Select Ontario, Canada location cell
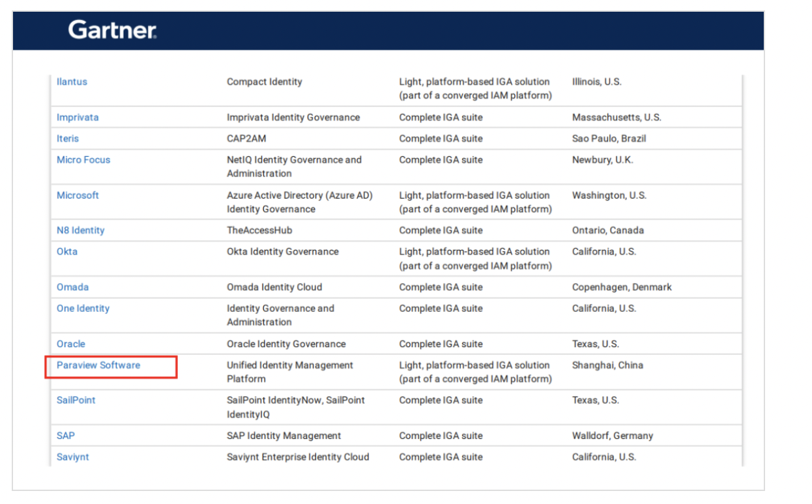This screenshot has height=504, width=812. click(608, 231)
